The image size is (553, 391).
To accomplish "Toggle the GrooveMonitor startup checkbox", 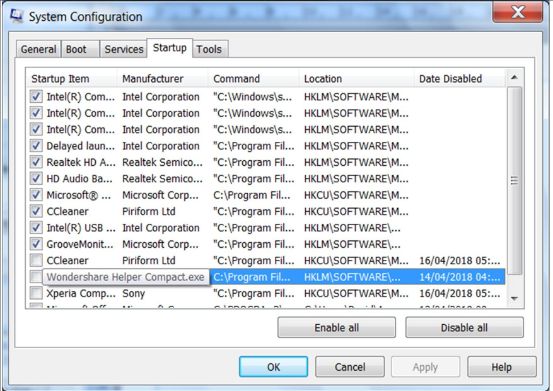I will point(36,244).
